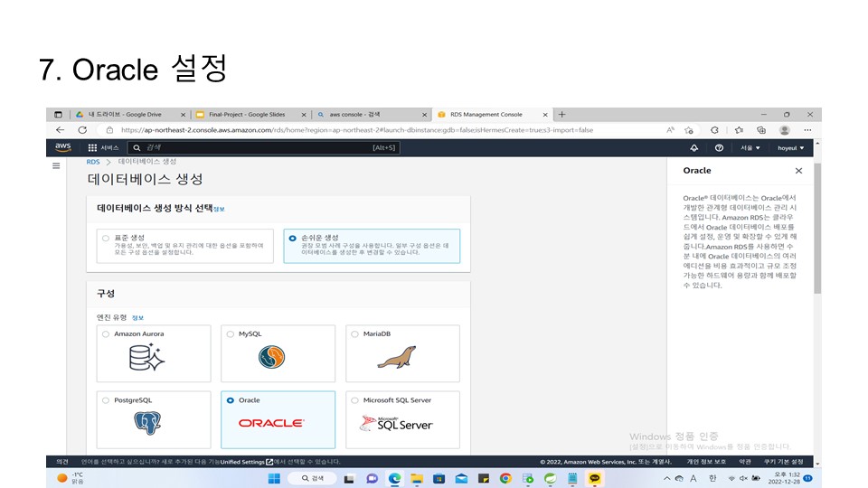The width and height of the screenshot is (868, 488).
Task: Open 정보 link beside 엔진 유형
Action: pyautogui.click(x=137, y=317)
